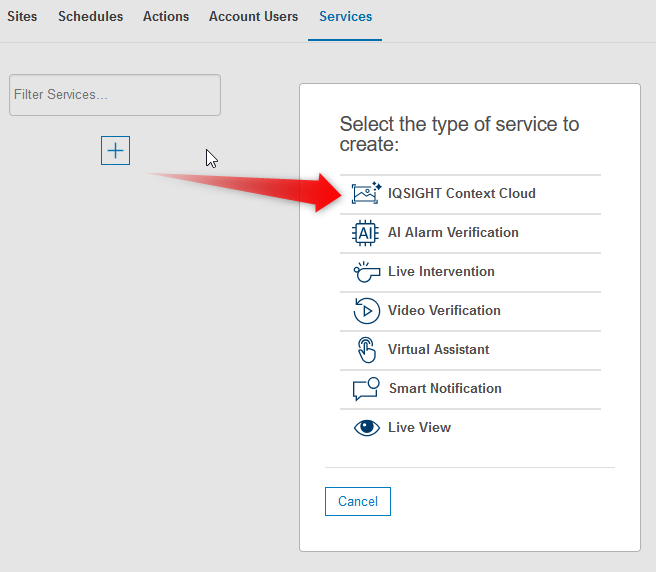Click the chat bubble icon for Smart Notification
This screenshot has width=656, height=572.
point(366,389)
